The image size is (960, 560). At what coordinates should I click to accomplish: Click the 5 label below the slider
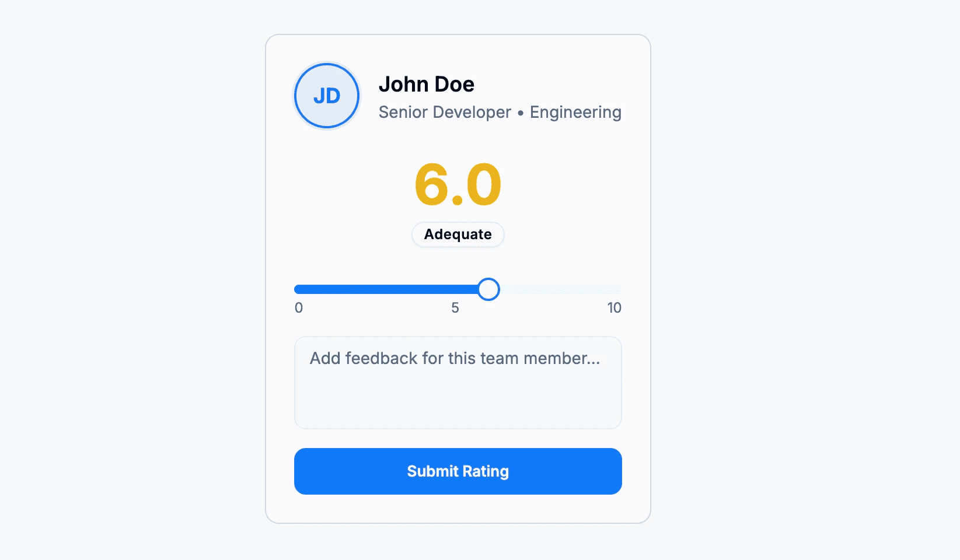point(456,307)
